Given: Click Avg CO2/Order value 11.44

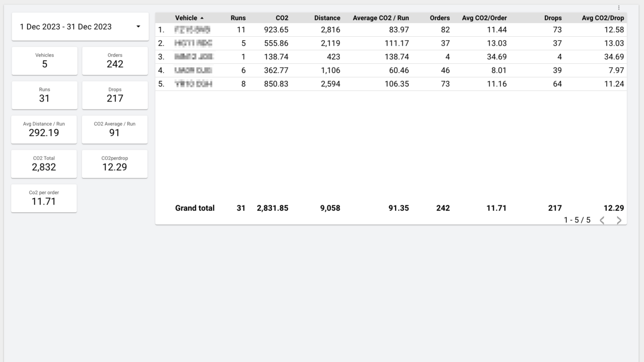Looking at the screenshot, I should click(x=497, y=30).
